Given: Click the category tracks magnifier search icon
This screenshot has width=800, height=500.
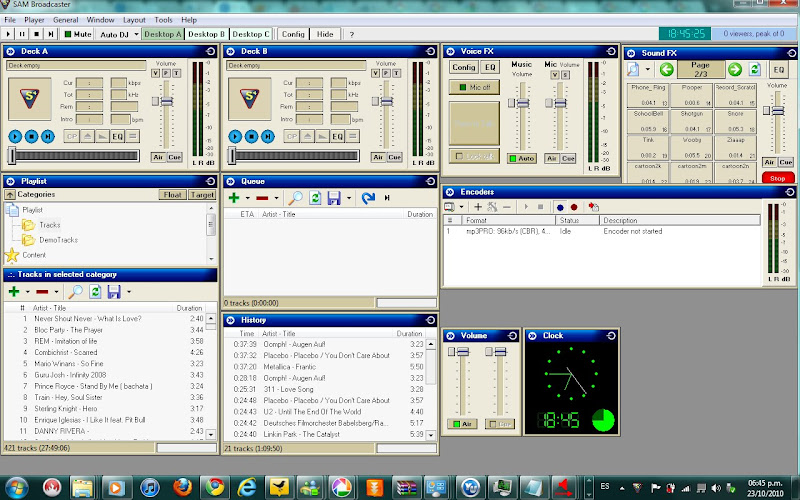Looking at the screenshot, I should 75,292.
